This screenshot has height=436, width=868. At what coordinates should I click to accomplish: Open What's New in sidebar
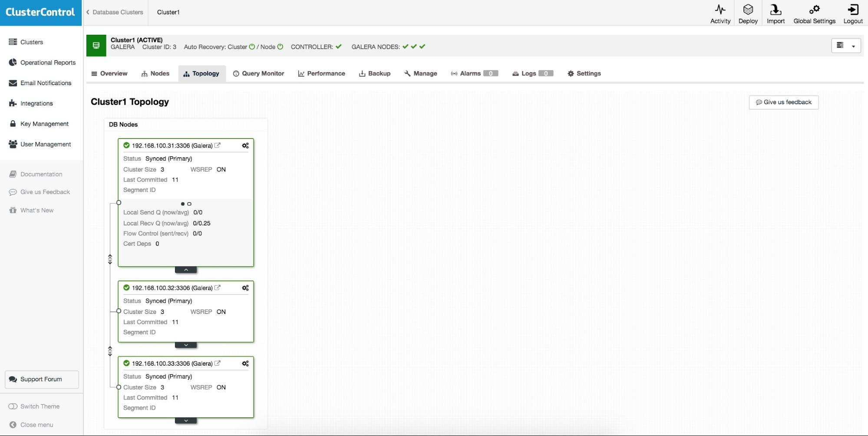coord(31,210)
